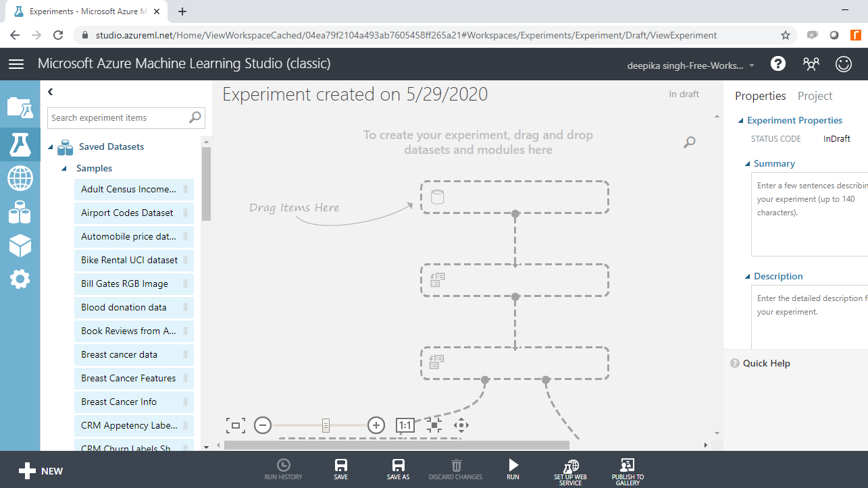Click the browser back arrow
Screen dimensions: 868x488
click(x=15, y=35)
